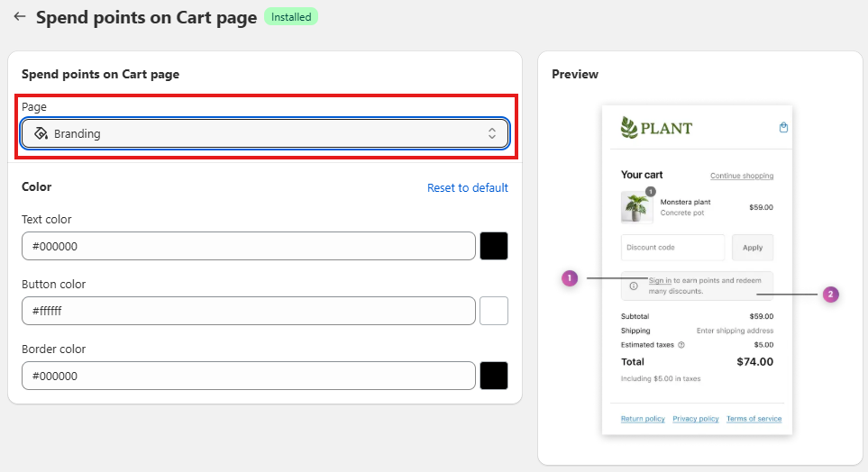The image size is (868, 472).
Task: Open the black Text color swatch
Action: pos(494,246)
